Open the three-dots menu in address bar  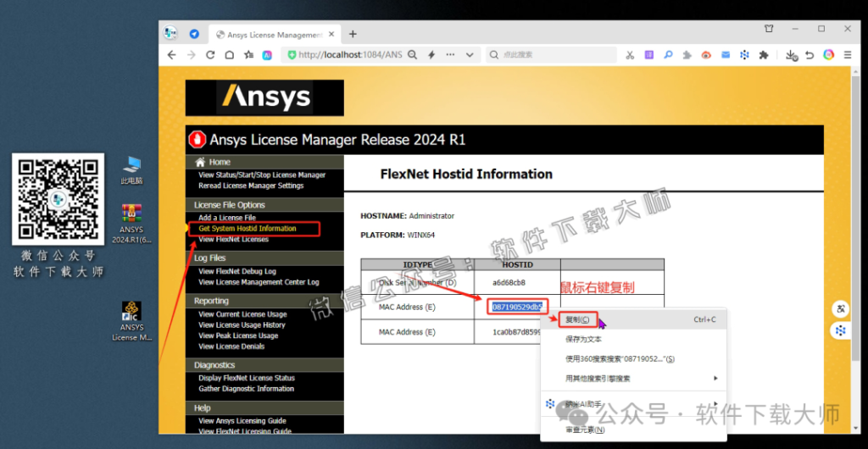click(x=450, y=55)
